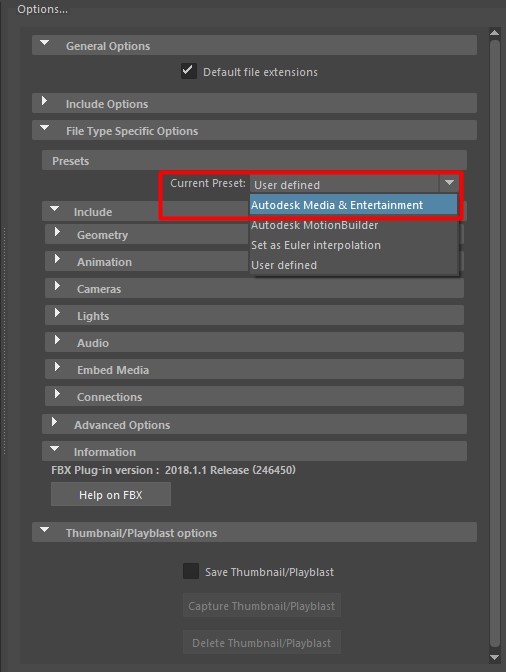Expand the Audio section triangle

coord(57,340)
